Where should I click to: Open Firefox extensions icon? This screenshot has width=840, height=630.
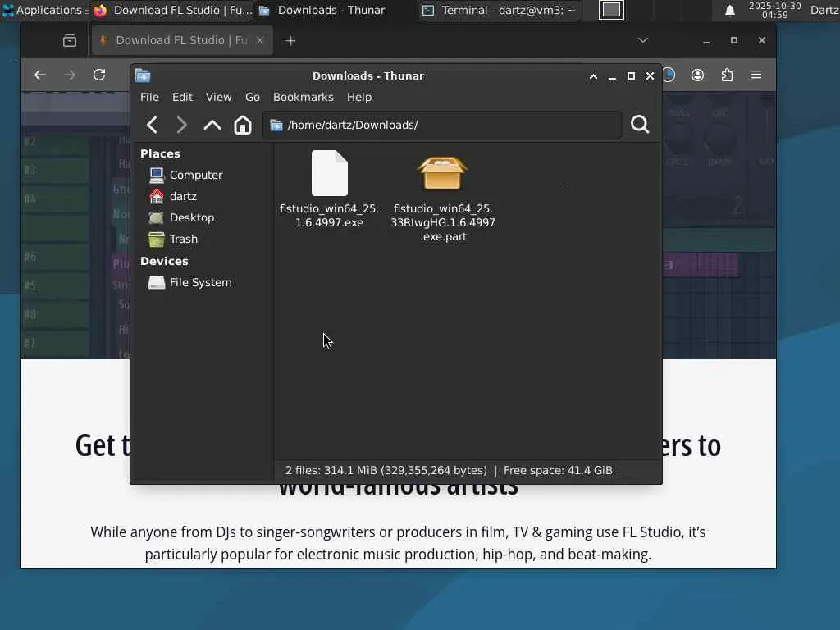coord(727,75)
